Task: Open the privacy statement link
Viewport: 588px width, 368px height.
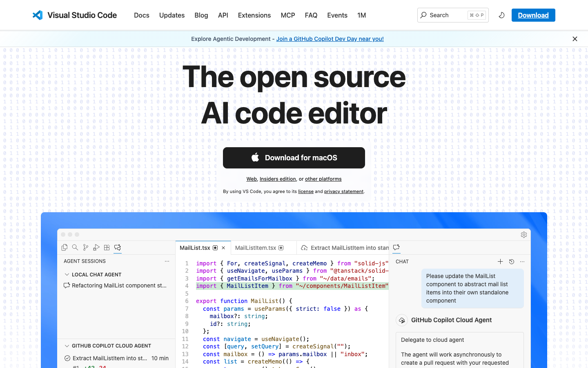Action: click(344, 191)
